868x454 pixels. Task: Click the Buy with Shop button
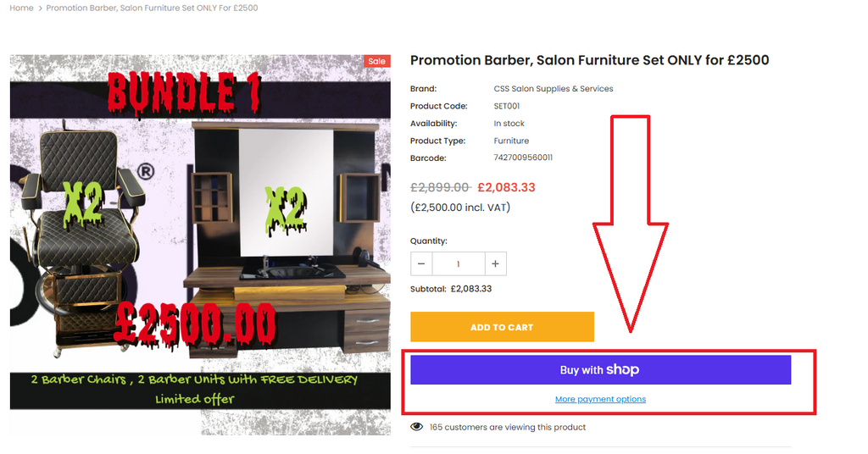coord(601,369)
